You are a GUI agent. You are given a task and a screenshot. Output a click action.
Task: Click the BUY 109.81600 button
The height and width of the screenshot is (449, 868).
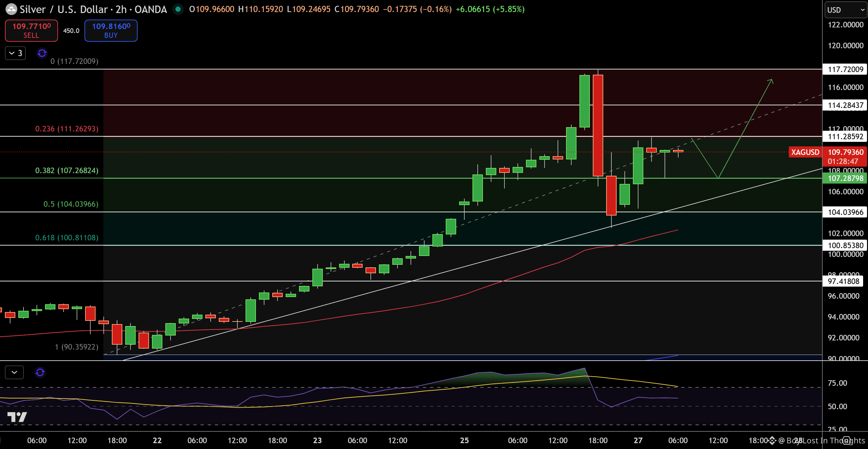pyautogui.click(x=111, y=30)
